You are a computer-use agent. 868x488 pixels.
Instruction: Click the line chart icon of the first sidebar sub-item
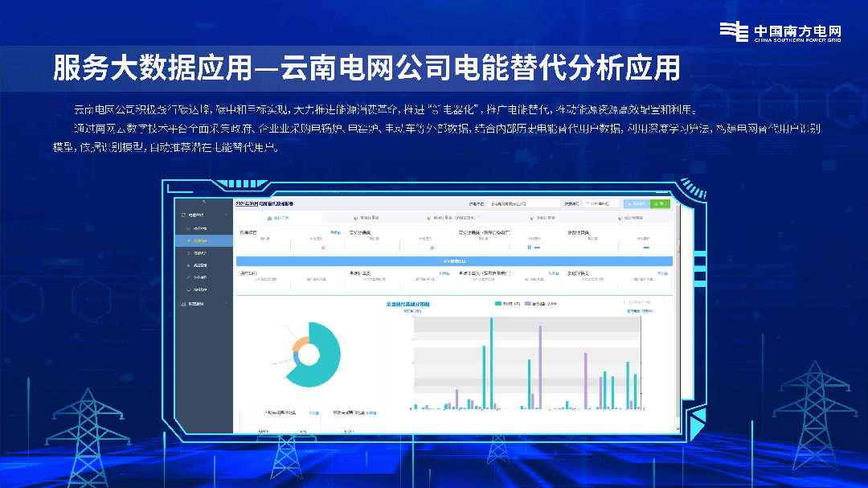(189, 228)
